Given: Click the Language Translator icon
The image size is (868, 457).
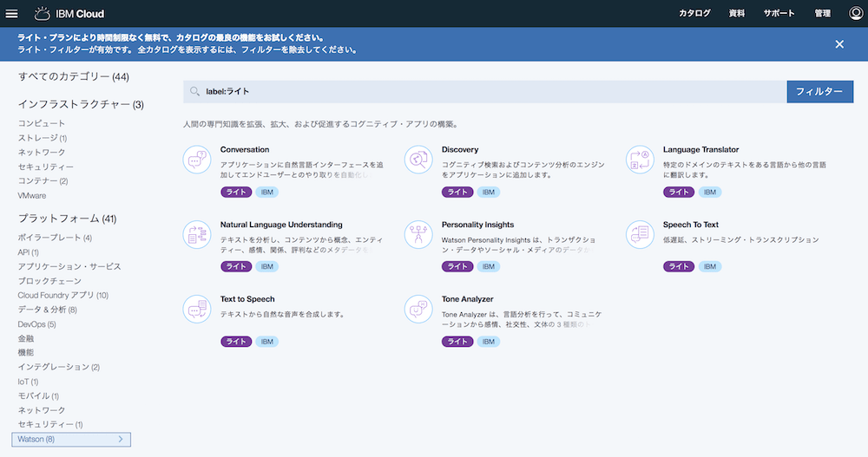Looking at the screenshot, I should pyautogui.click(x=640, y=160).
